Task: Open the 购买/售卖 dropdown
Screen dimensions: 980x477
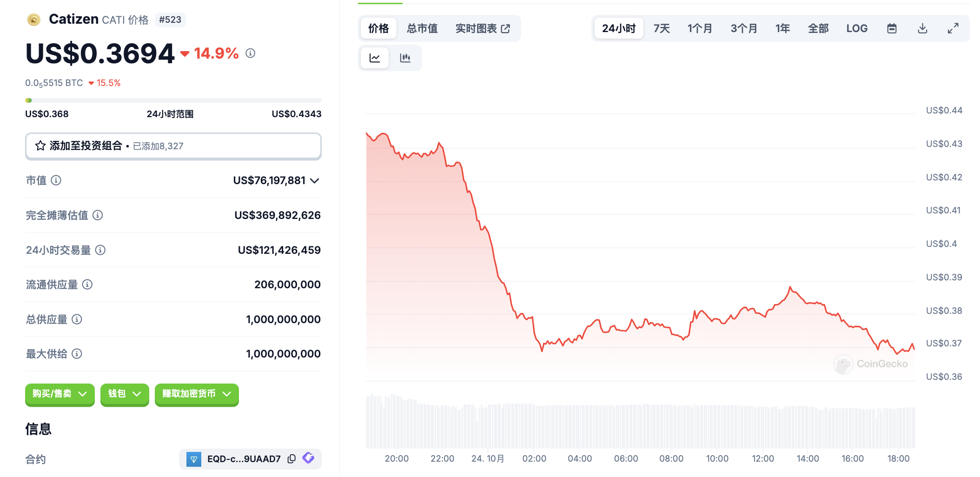Action: tap(60, 394)
